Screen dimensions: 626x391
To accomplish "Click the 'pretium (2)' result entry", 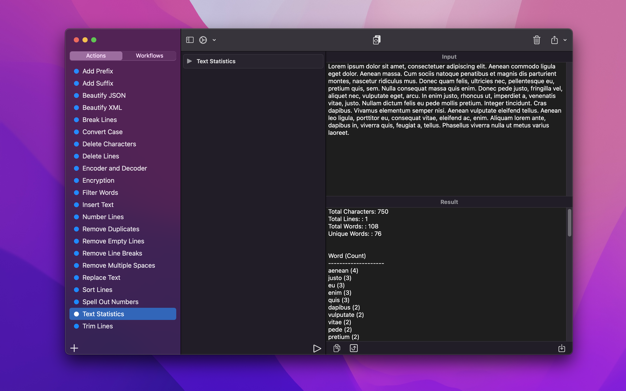I will 343,337.
